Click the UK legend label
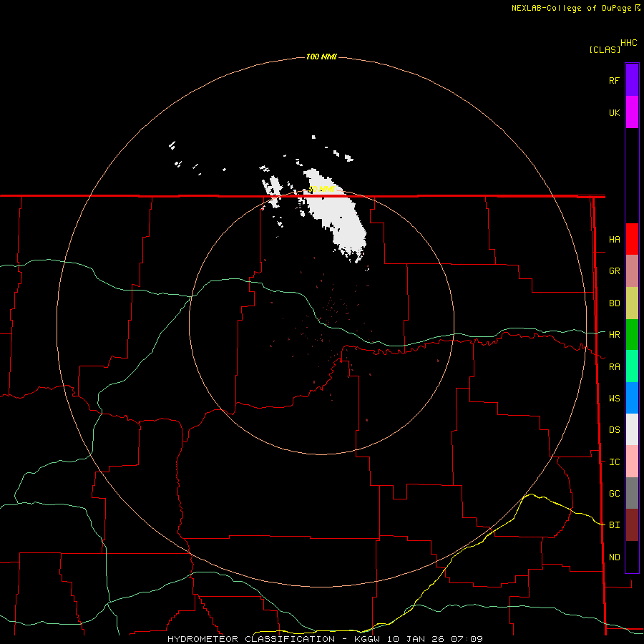 point(614,113)
